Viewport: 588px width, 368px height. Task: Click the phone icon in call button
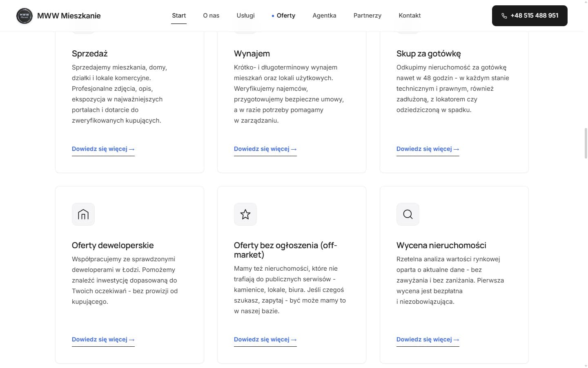pyautogui.click(x=504, y=16)
